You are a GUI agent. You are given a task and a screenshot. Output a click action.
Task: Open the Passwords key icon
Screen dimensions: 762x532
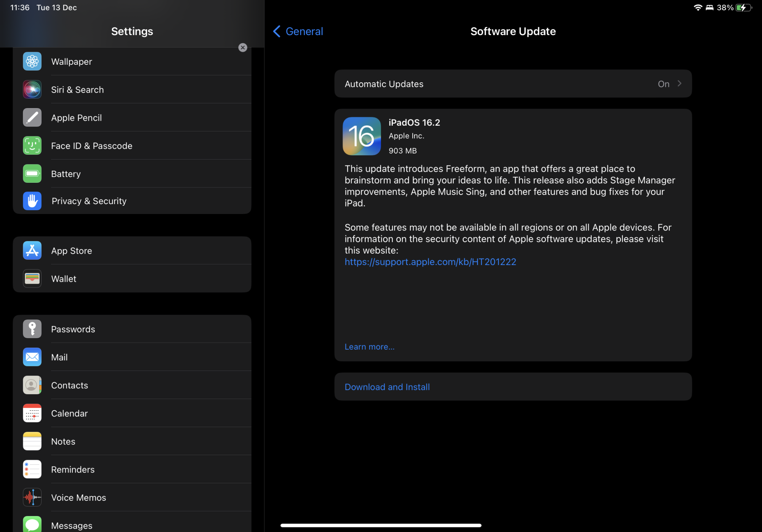tap(32, 329)
